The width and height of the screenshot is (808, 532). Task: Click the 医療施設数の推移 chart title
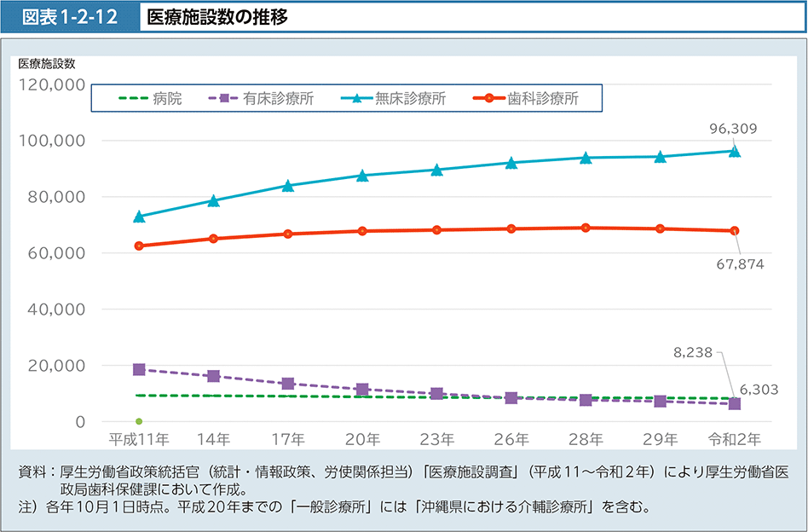216,17
